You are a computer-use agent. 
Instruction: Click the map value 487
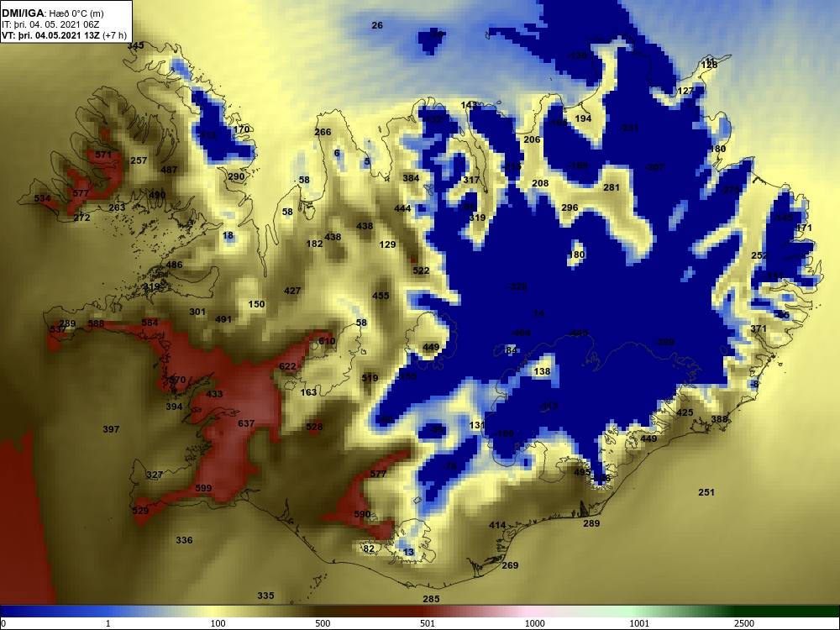click(169, 170)
